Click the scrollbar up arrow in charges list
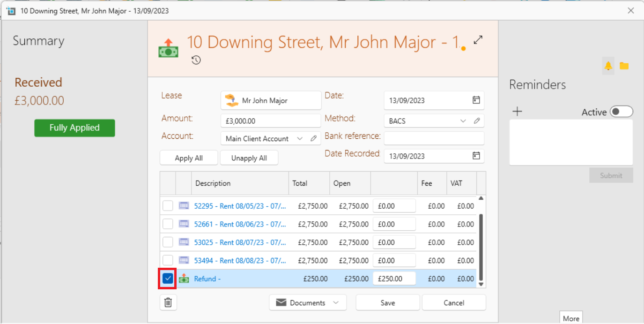 click(x=481, y=198)
